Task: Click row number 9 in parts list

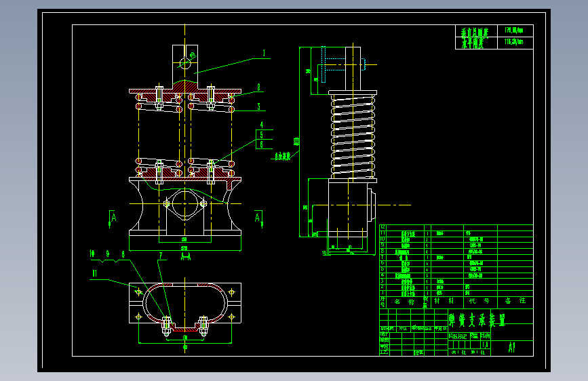Action: 383,245
